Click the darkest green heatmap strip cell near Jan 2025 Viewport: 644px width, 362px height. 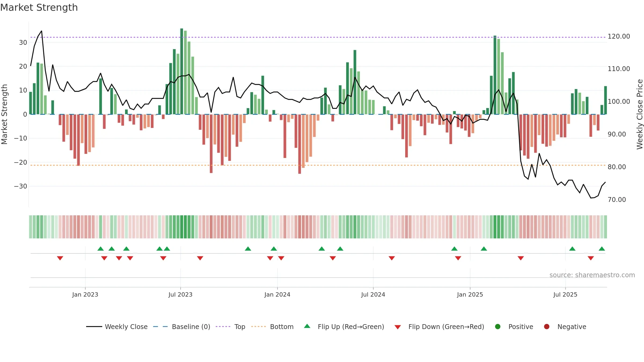[495, 227]
